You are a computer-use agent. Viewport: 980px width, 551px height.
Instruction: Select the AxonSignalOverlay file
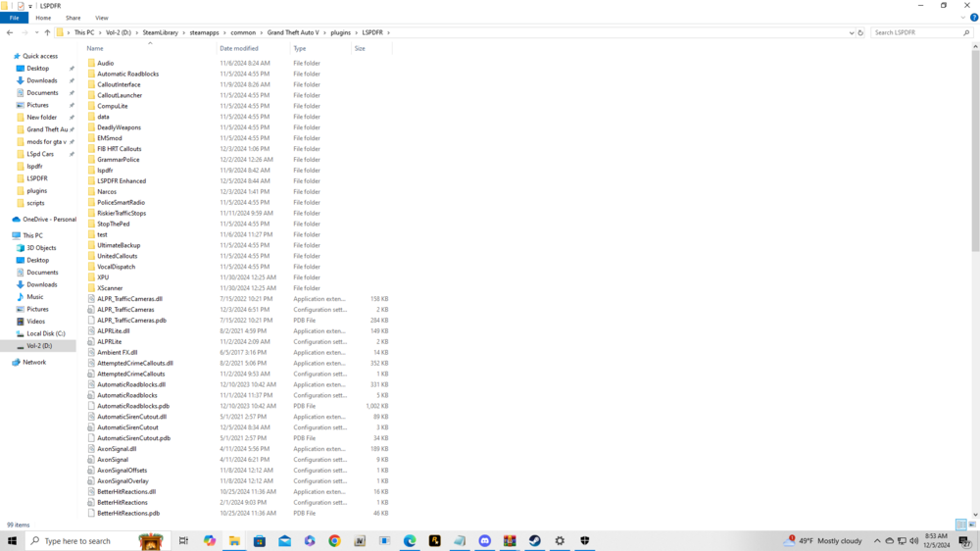point(122,481)
